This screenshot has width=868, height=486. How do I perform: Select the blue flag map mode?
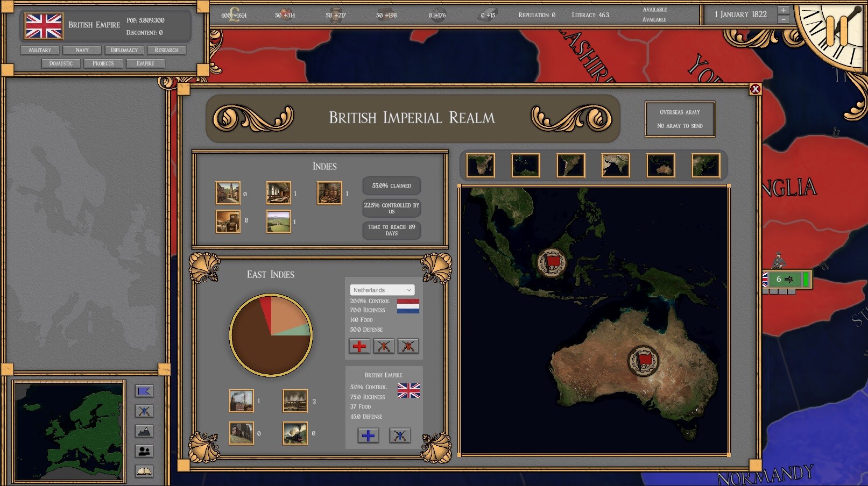pyautogui.click(x=144, y=391)
